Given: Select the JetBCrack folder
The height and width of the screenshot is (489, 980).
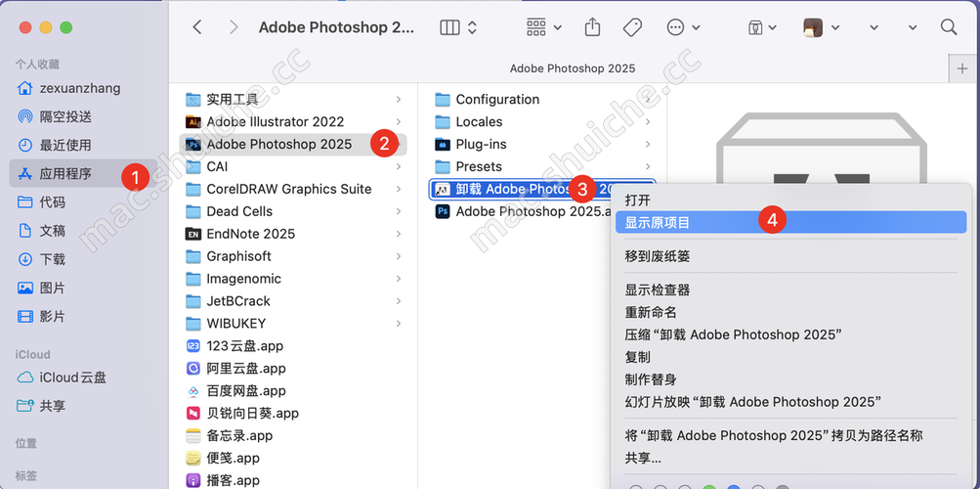Looking at the screenshot, I should pos(293,301).
